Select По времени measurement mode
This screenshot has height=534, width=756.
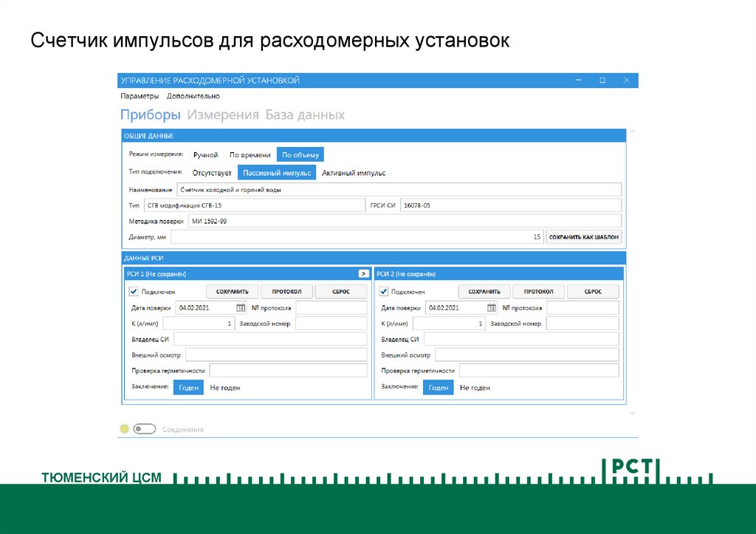[x=250, y=155]
